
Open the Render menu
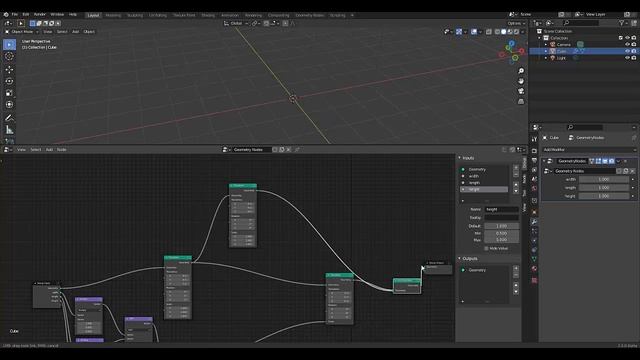click(40, 15)
